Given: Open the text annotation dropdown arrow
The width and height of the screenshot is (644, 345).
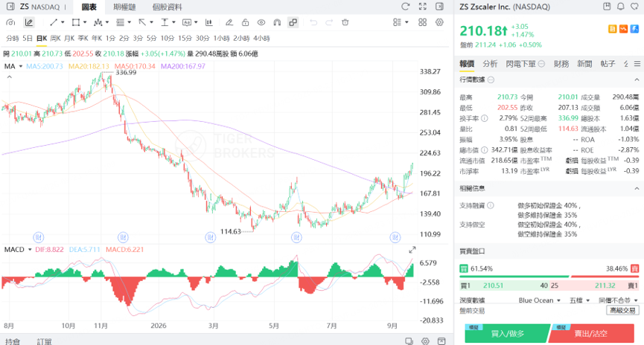Looking at the screenshot, I should coord(196,22).
